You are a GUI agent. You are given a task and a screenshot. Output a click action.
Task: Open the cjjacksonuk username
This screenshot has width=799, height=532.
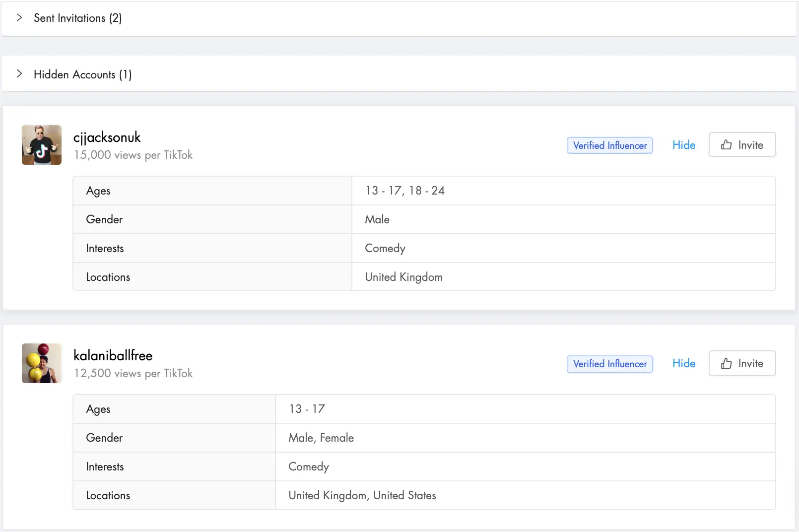[x=107, y=137]
